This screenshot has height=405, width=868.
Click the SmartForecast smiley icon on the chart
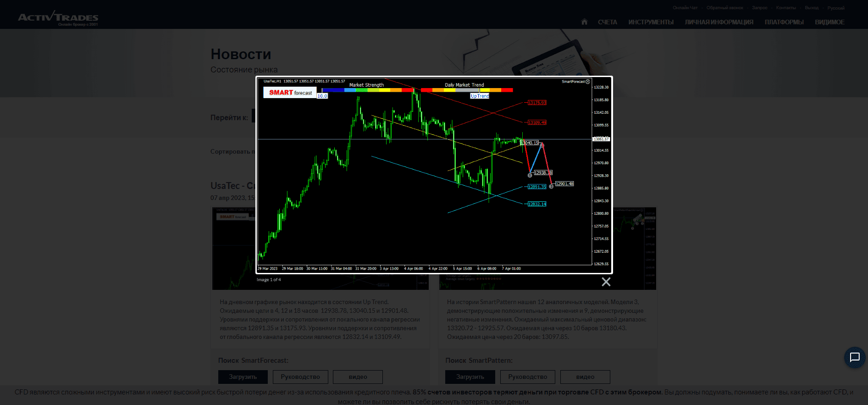[588, 82]
